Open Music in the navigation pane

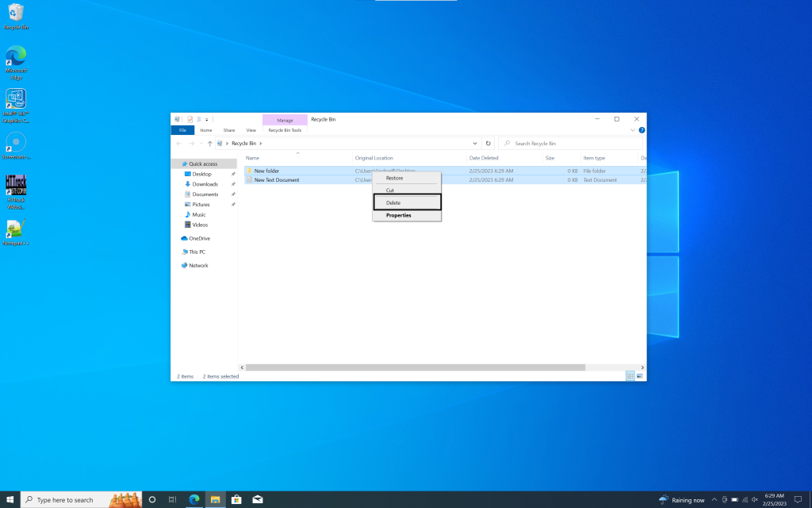click(199, 214)
